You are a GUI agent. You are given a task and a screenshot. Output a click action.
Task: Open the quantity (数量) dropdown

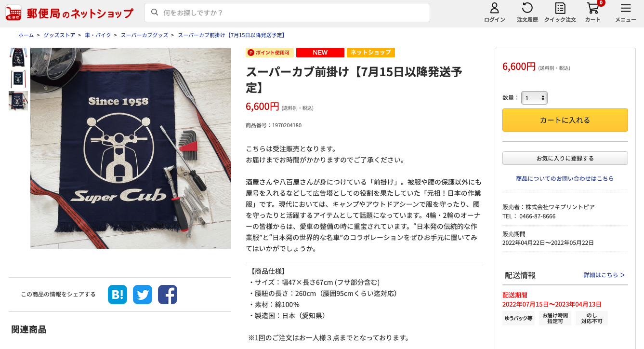coord(534,98)
